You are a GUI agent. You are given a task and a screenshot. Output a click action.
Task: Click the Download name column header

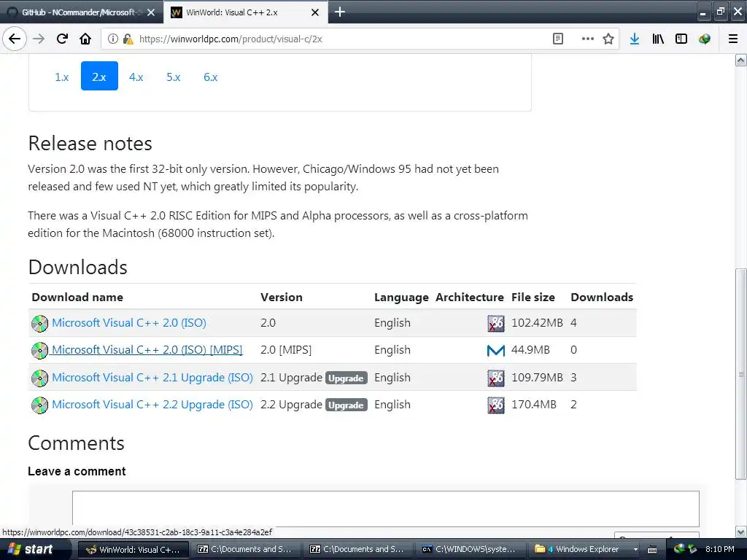(77, 297)
